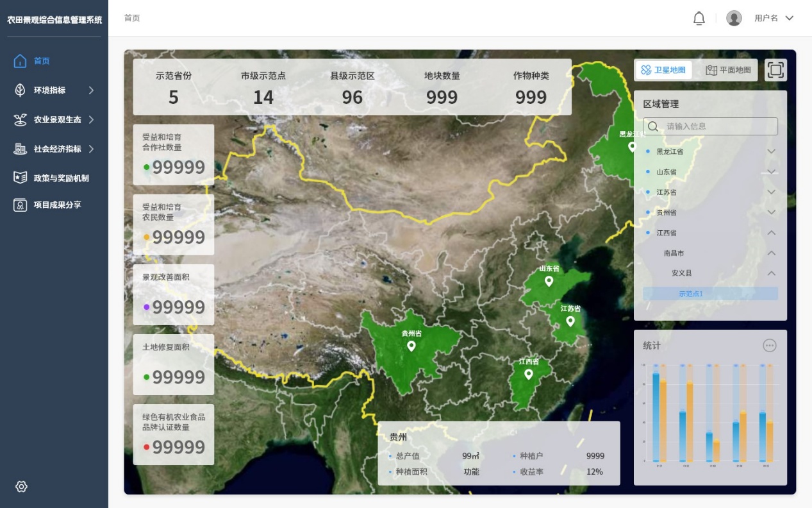Viewport: 812px width, 508px height.
Task: Expand the 黑龙江省 region entry
Action: coord(771,151)
